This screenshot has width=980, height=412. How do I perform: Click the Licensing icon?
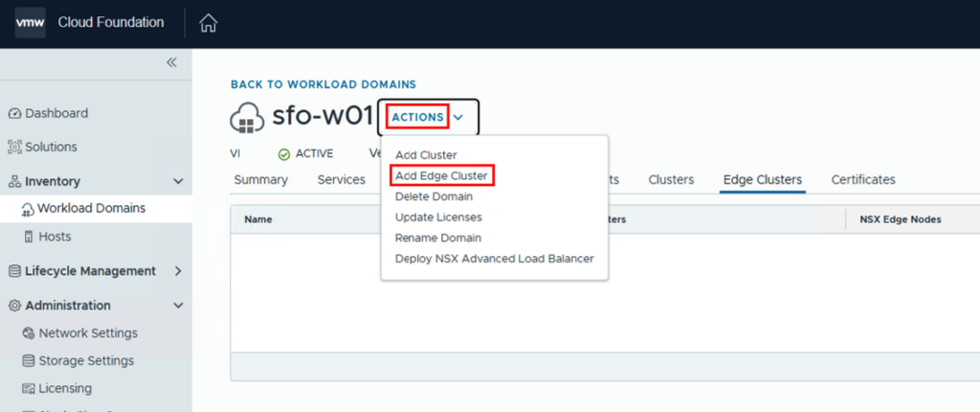pos(28,389)
